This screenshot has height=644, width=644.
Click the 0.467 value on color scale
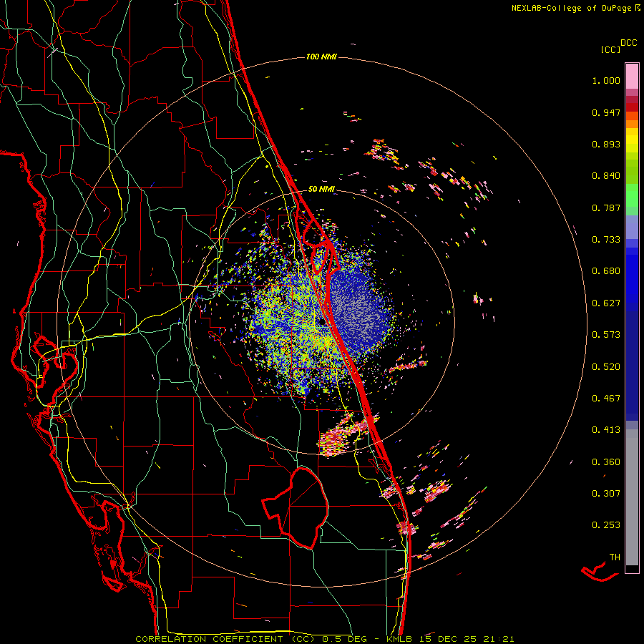click(x=606, y=399)
